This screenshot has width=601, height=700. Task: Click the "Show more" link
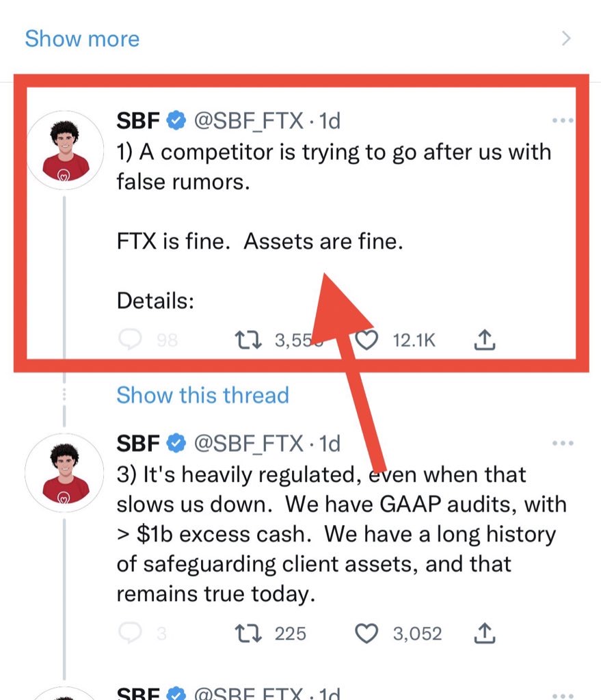pyautogui.click(x=82, y=38)
